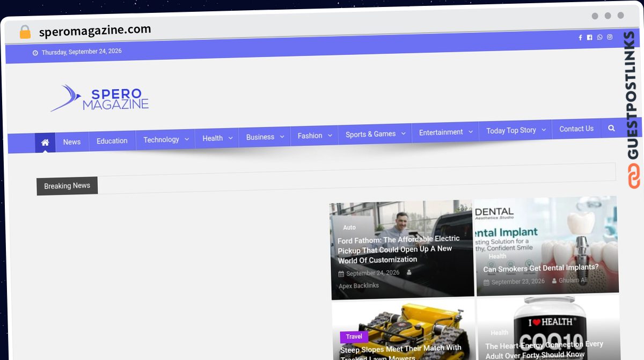
Task: Open the Contact Us menu item
Action: [576, 128]
